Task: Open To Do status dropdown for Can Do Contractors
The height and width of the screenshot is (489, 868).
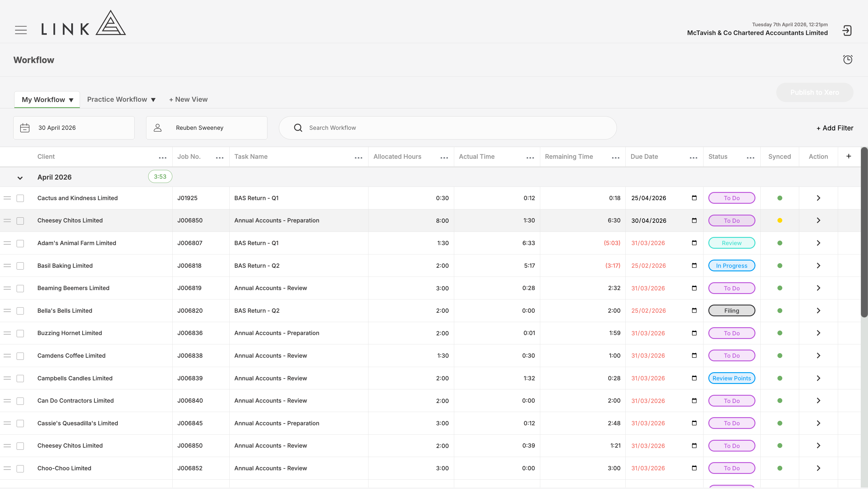Action: tap(732, 401)
